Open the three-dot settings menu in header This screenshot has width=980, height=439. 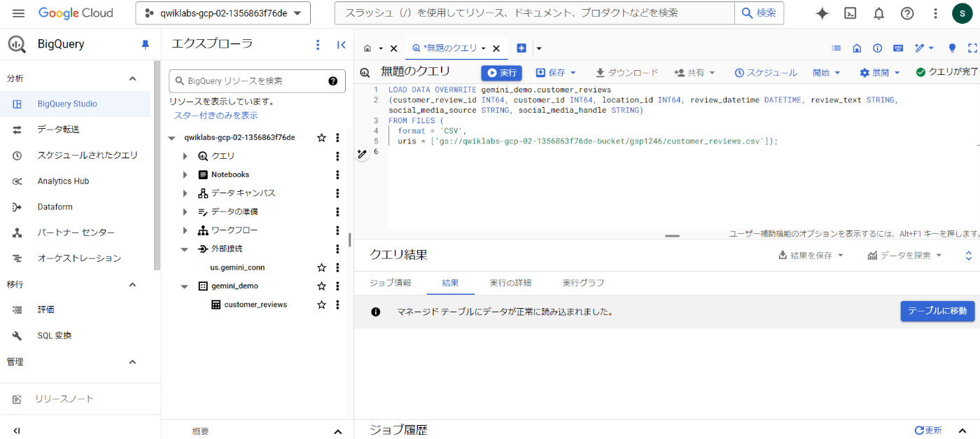[x=936, y=13]
